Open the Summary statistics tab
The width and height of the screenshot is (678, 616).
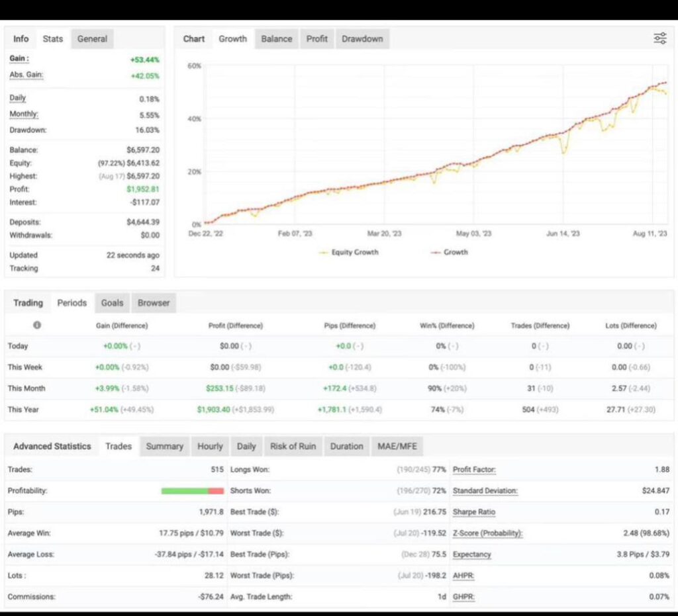point(164,446)
